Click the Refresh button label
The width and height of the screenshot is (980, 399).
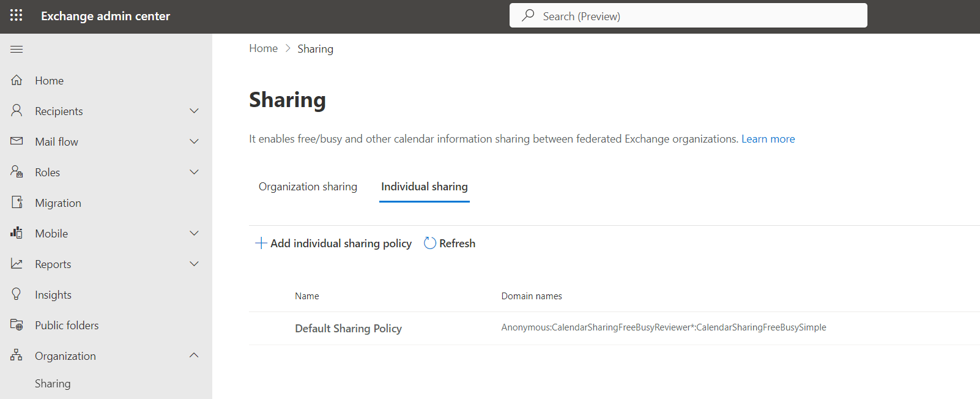click(x=457, y=243)
